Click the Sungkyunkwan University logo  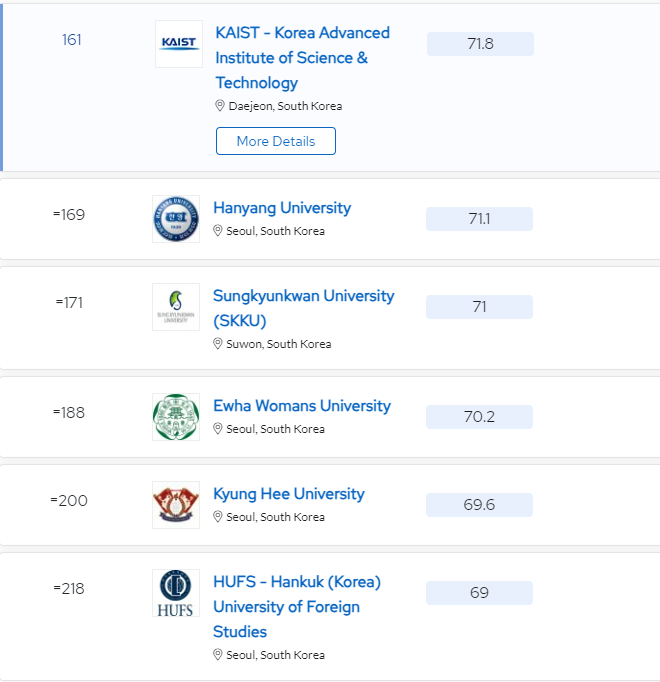tap(176, 307)
